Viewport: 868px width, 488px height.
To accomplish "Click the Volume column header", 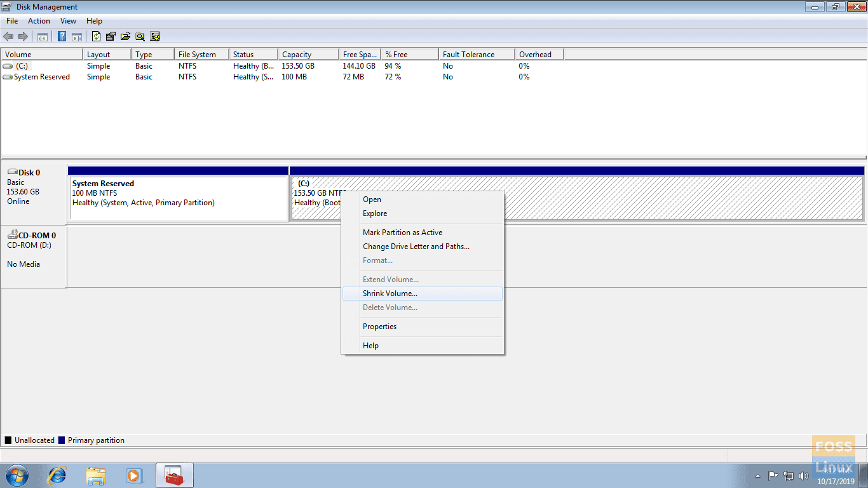I will pyautogui.click(x=42, y=55).
